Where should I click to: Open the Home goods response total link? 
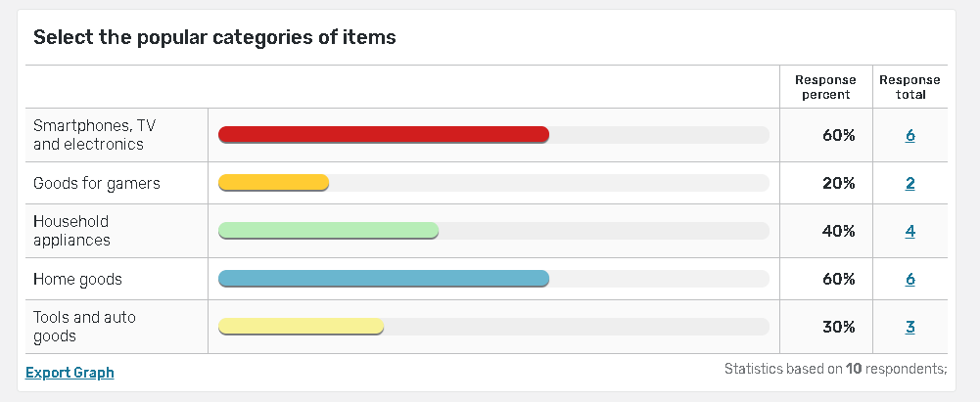pyautogui.click(x=910, y=279)
